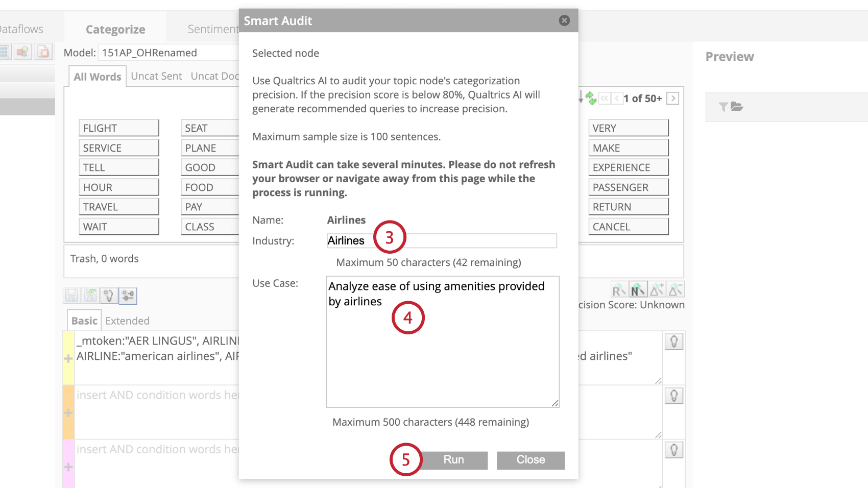Open the Extended conditions tab

click(127, 321)
